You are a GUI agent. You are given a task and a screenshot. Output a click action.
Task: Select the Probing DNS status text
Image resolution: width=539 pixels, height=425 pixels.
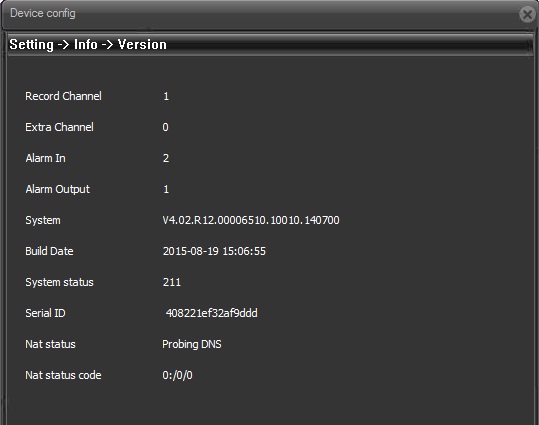(192, 345)
